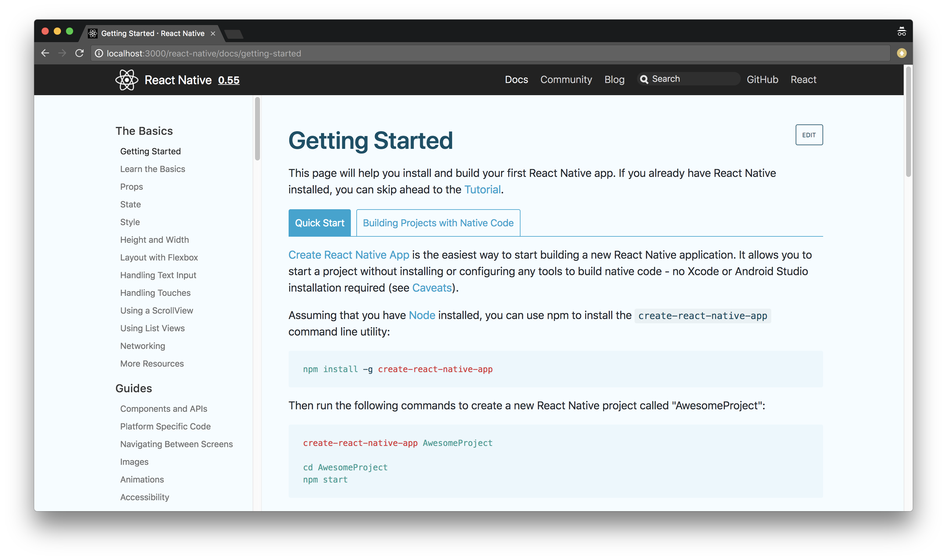The width and height of the screenshot is (947, 560).
Task: Click the browser back arrow
Action: click(45, 53)
